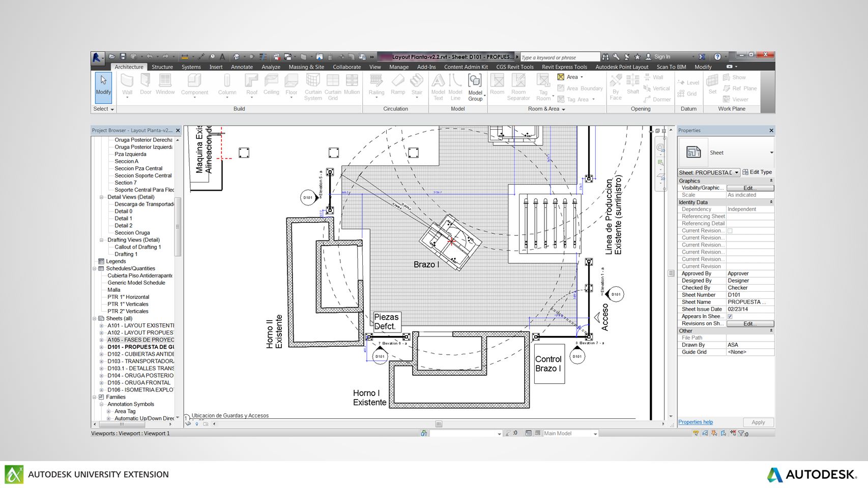
Task: Click the Save disk icon
Action: (123, 56)
